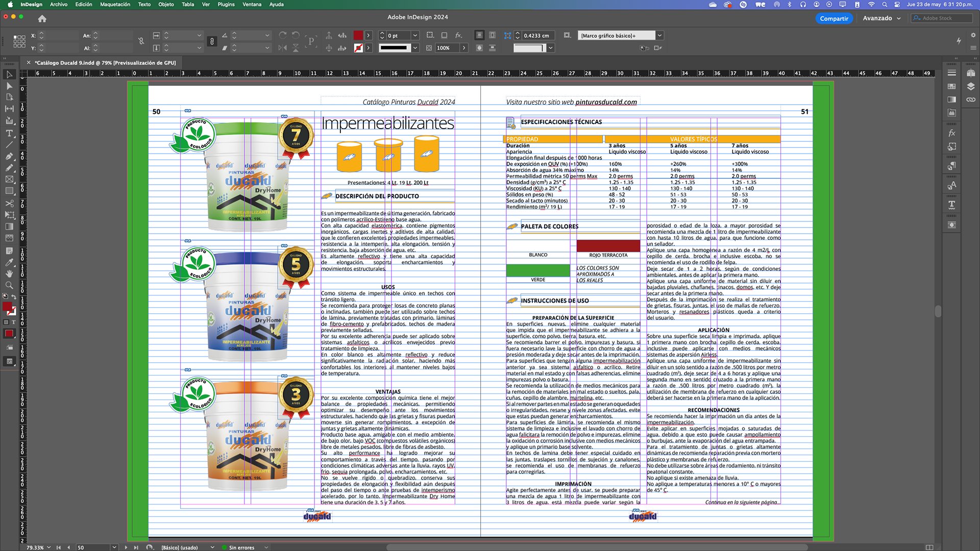Click the Compartir button
This screenshot has height=551, width=980.
coord(834,18)
